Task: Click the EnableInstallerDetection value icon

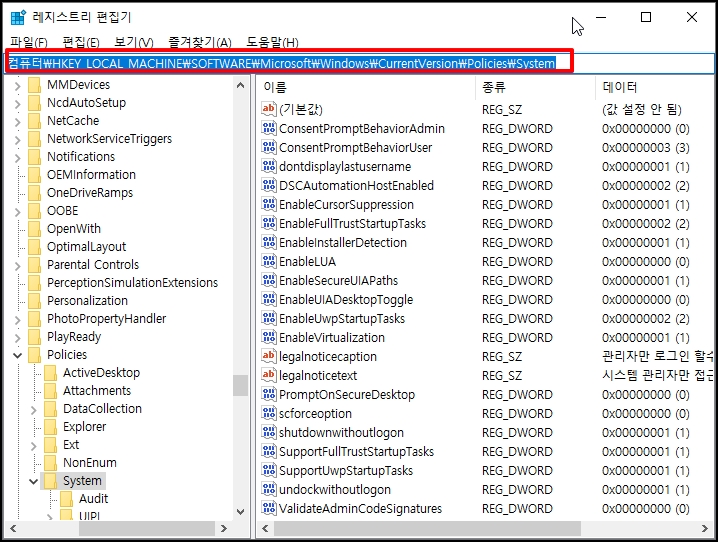Action: tap(269, 242)
